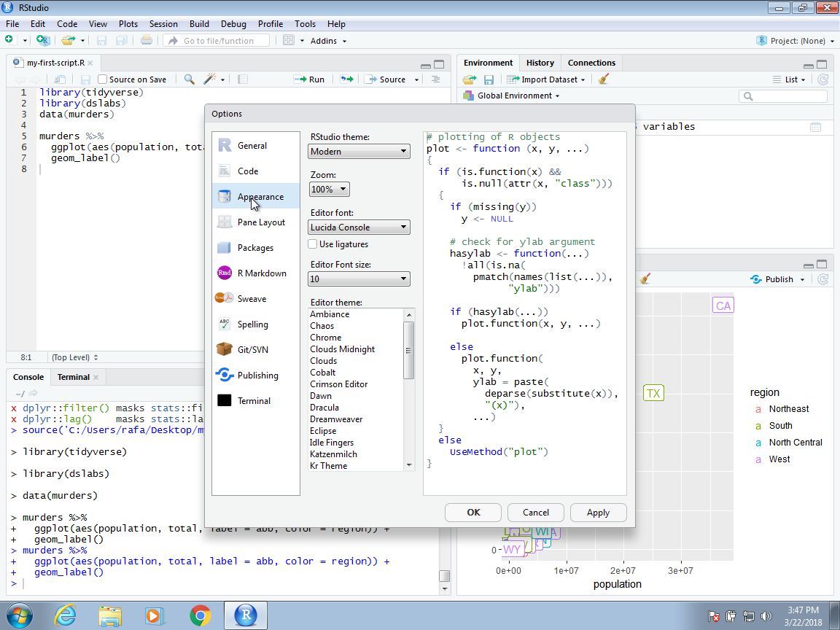Open the Session menu
Image resolution: width=840 pixels, height=630 pixels.
point(163,23)
